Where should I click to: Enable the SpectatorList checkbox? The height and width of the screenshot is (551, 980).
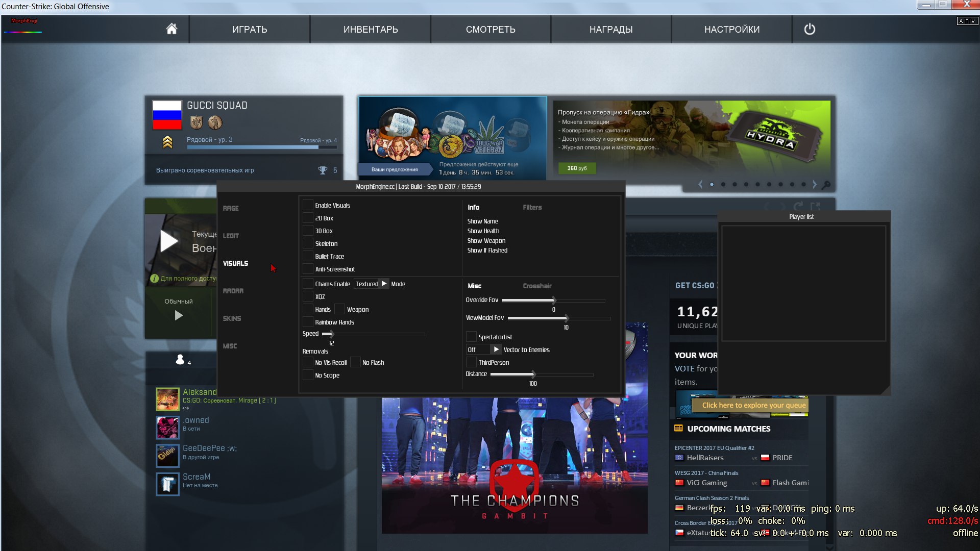pos(471,337)
